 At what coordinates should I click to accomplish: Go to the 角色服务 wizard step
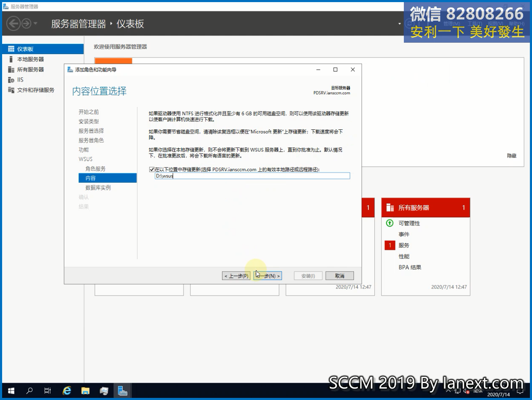point(96,168)
